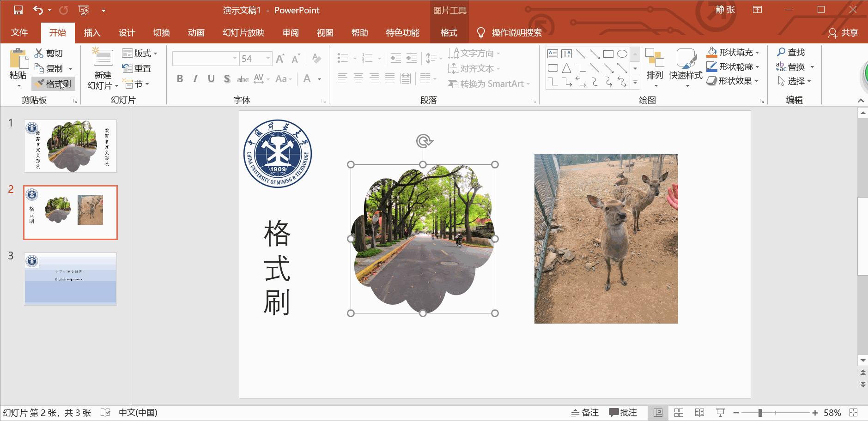Click the Cut (剪切) scissors icon

pos(39,53)
